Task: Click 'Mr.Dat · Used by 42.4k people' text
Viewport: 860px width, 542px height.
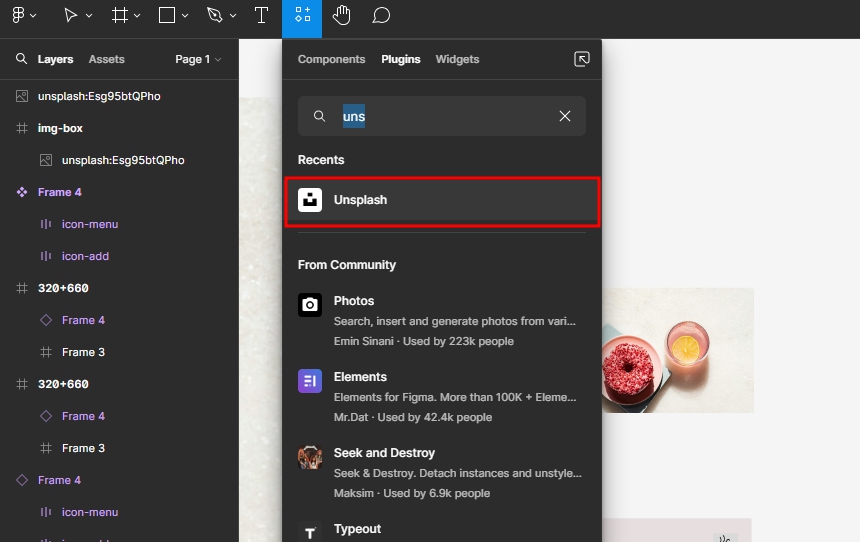Action: point(413,417)
